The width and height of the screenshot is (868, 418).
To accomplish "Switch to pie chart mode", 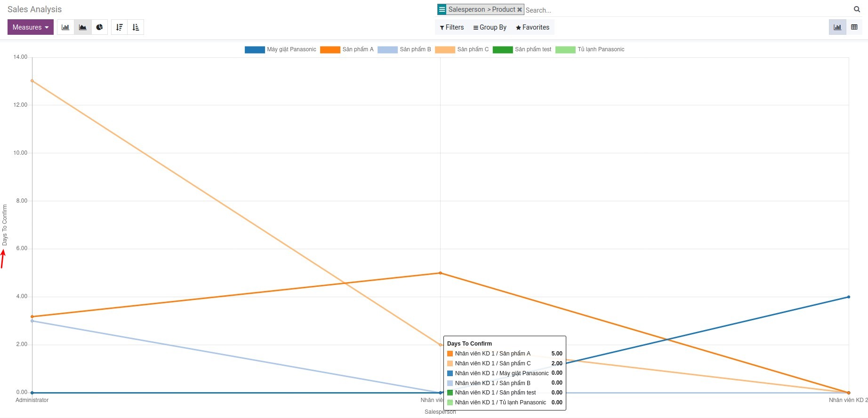I will click(x=99, y=27).
